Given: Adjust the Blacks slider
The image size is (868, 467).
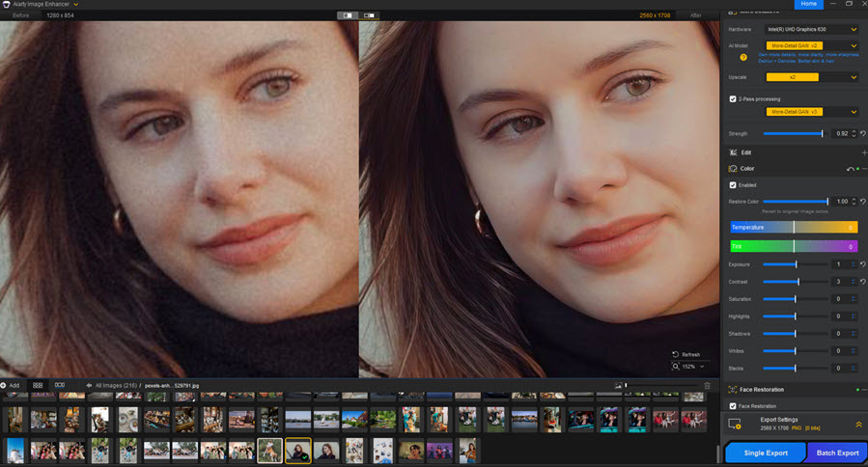Looking at the screenshot, I should point(796,368).
